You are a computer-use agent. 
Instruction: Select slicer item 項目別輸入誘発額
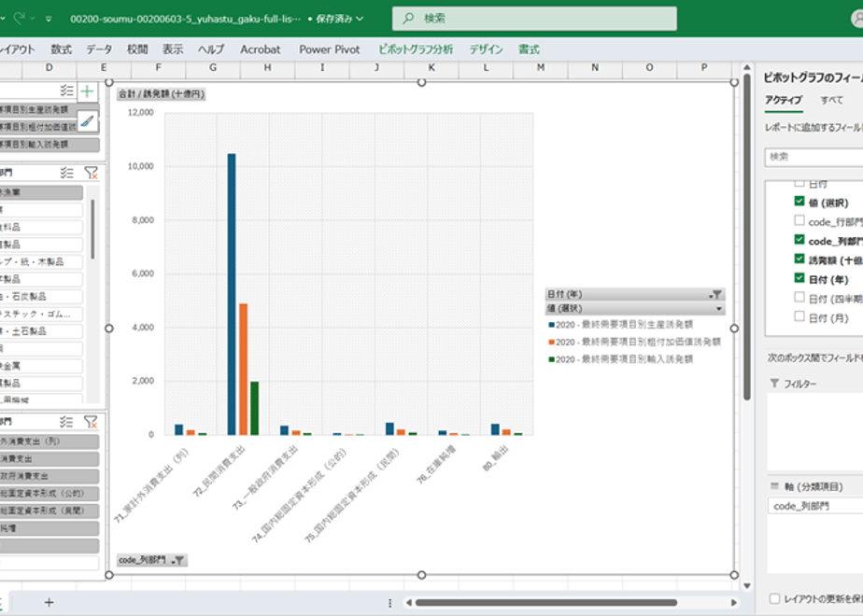click(50, 145)
